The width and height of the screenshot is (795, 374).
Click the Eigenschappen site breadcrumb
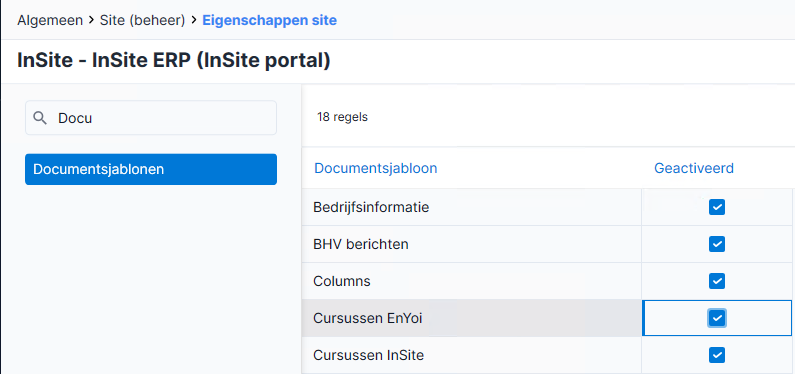coord(269,21)
